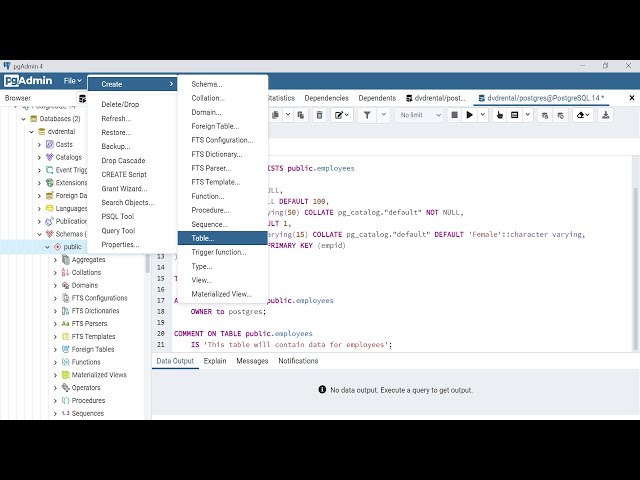Click the Collations node icon

click(x=66, y=272)
